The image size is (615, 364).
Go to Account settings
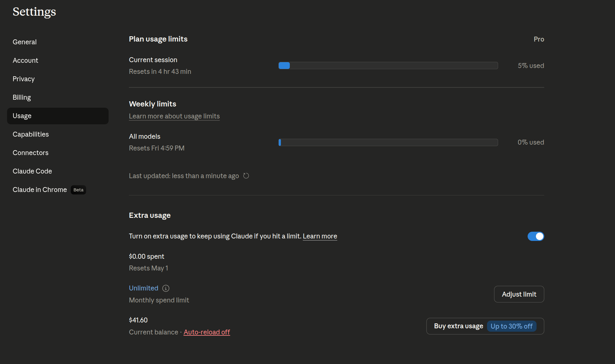(x=25, y=60)
